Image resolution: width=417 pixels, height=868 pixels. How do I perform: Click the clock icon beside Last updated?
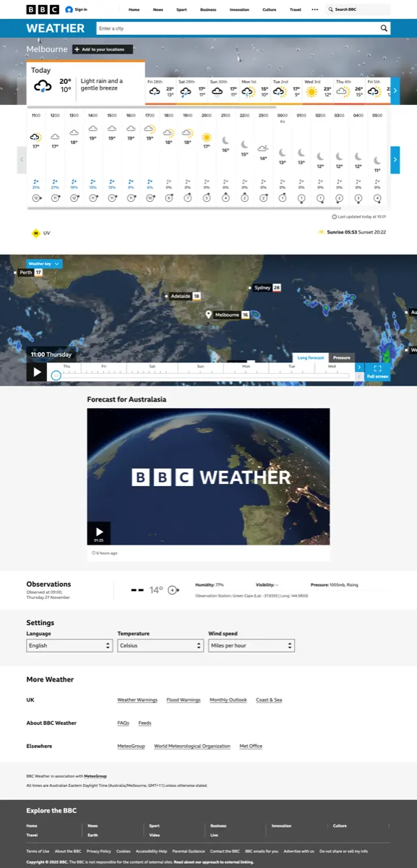tap(334, 216)
